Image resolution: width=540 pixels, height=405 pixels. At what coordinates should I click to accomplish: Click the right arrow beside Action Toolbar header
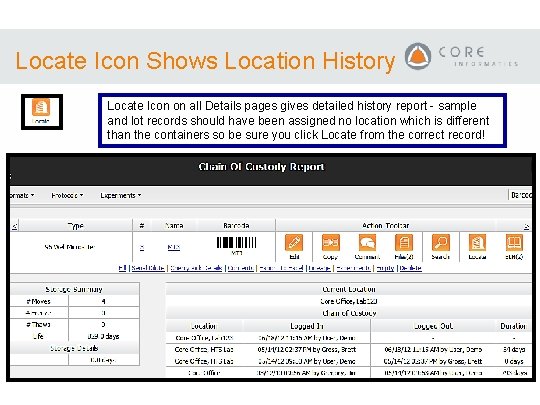click(x=526, y=226)
